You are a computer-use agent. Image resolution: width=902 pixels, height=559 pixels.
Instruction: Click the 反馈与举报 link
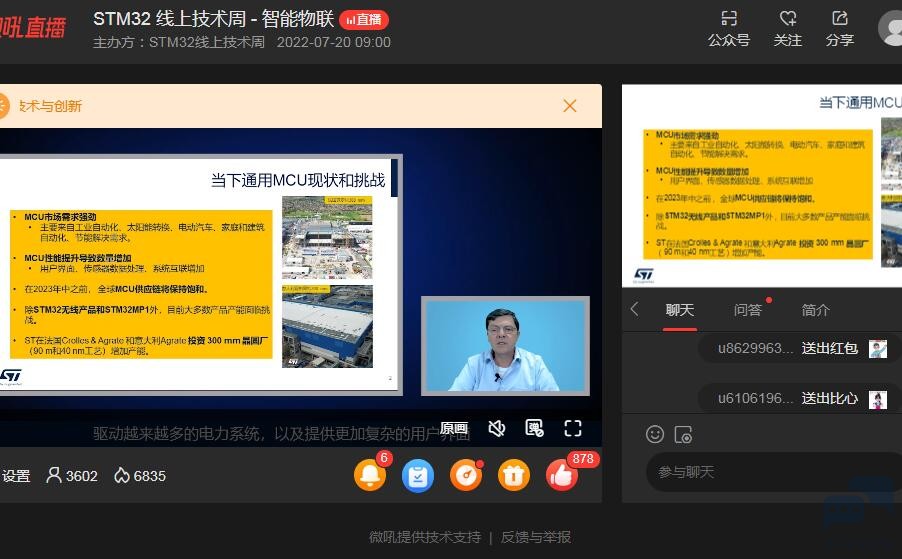pos(536,537)
